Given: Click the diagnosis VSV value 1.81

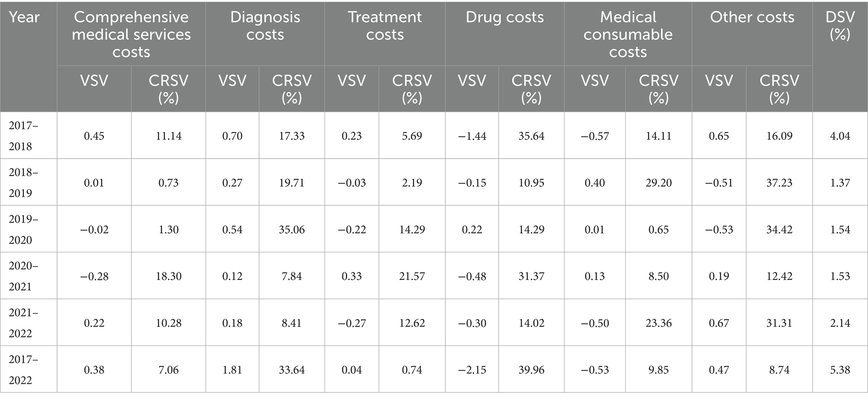Looking at the screenshot, I should [232, 370].
